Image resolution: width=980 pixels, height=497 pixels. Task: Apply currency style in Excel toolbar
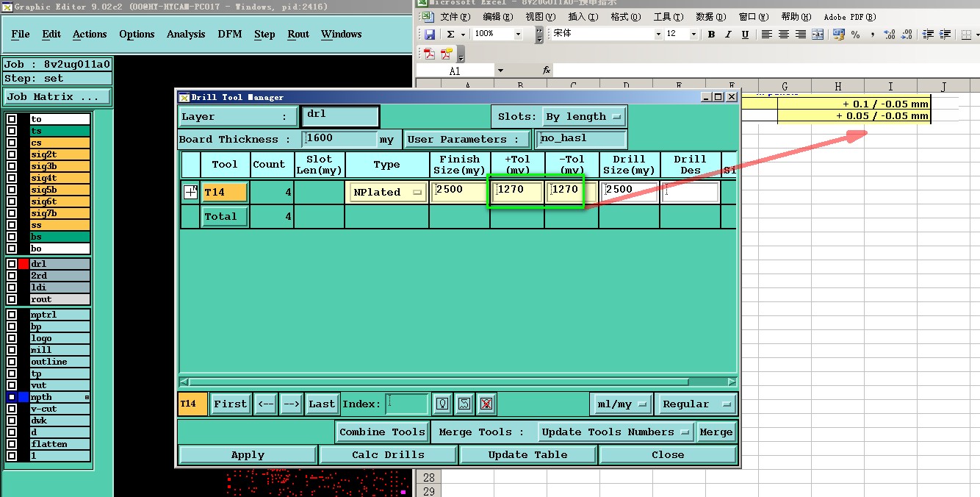tap(838, 34)
